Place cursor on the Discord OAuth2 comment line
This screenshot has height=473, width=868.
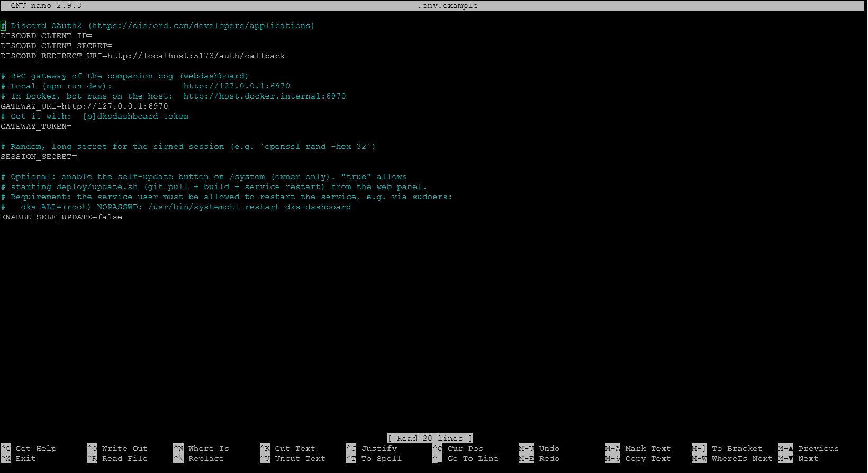[158, 26]
